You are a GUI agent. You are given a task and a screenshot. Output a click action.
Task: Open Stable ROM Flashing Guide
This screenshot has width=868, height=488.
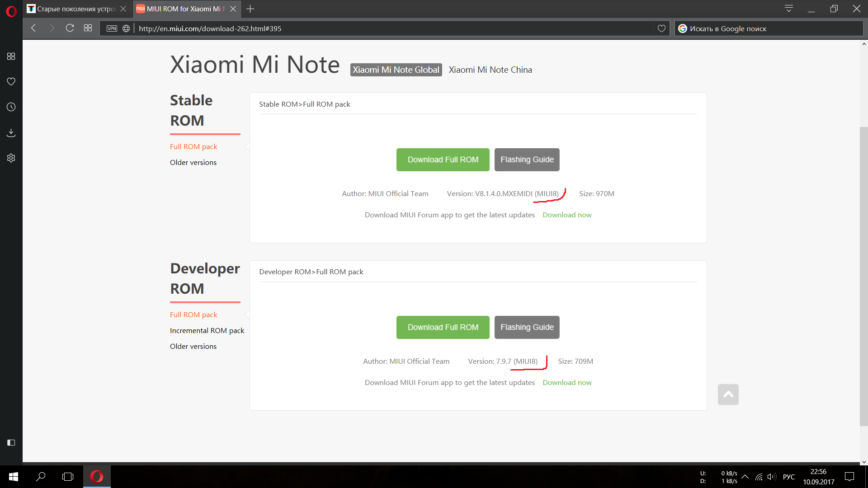point(527,160)
